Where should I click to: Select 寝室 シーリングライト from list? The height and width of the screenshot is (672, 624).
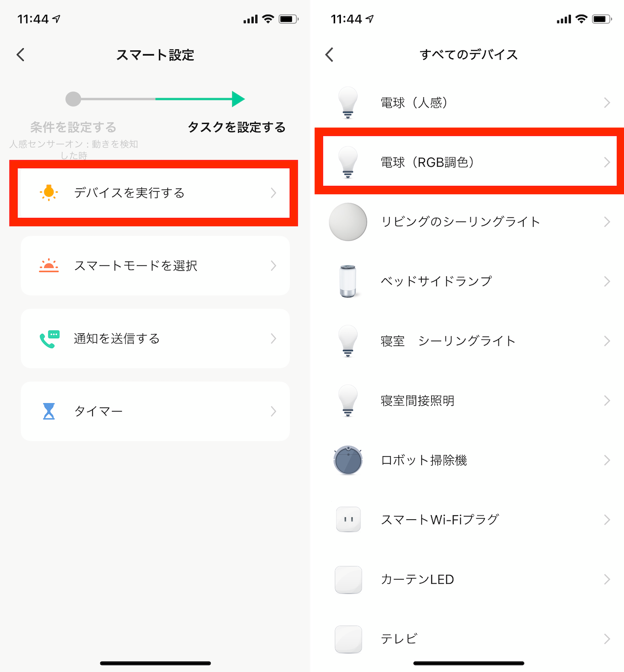[469, 341]
